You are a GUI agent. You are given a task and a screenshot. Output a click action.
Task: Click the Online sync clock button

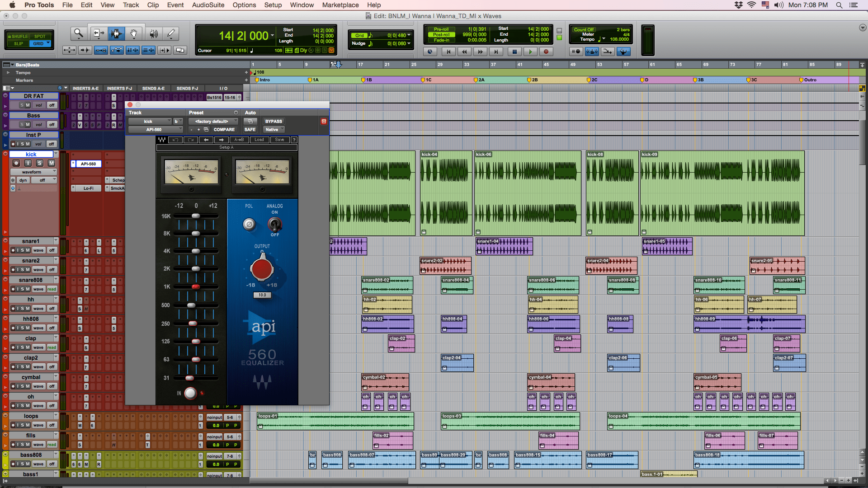pyautogui.click(x=430, y=52)
